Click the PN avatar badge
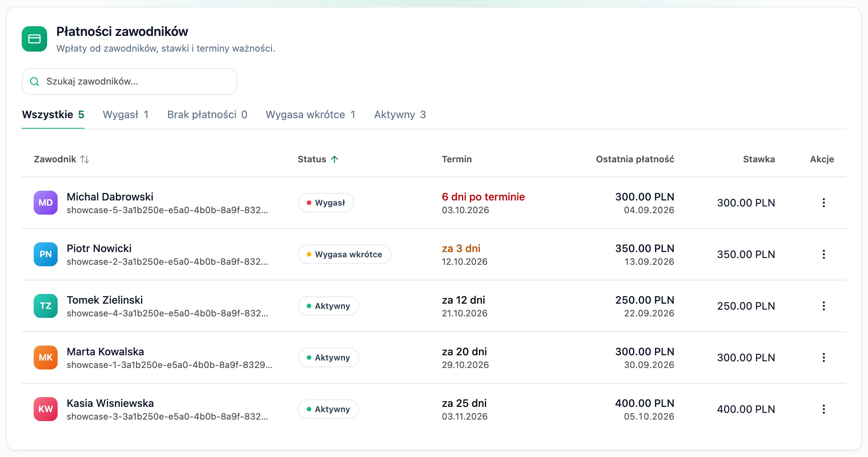Image resolution: width=868 pixels, height=457 pixels. (46, 254)
